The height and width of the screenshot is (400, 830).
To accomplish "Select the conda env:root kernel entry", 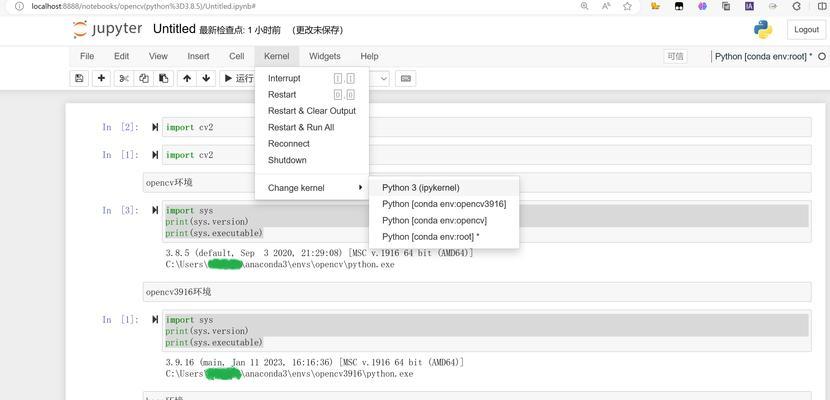I will click(x=444, y=237).
